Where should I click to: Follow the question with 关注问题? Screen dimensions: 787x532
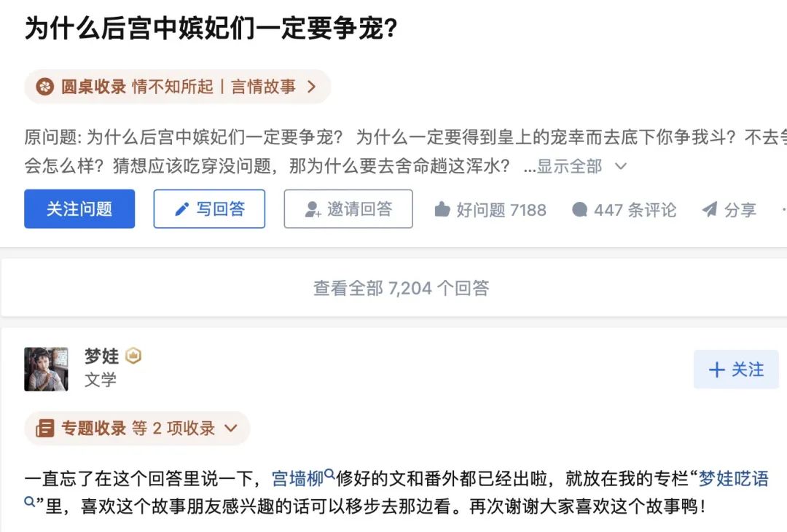coord(79,209)
